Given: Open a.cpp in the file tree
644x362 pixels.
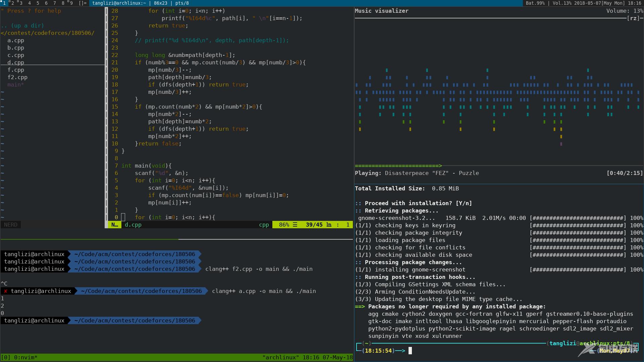Looking at the screenshot, I should click(x=16, y=40).
